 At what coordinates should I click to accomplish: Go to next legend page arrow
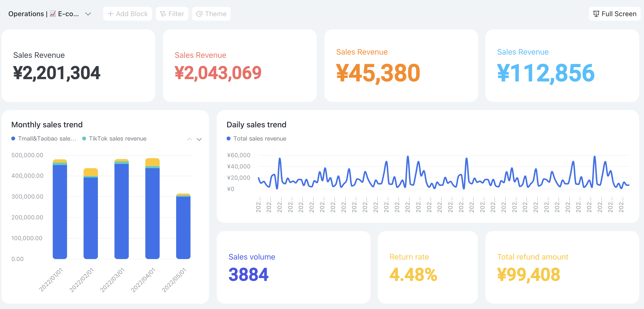(x=199, y=139)
